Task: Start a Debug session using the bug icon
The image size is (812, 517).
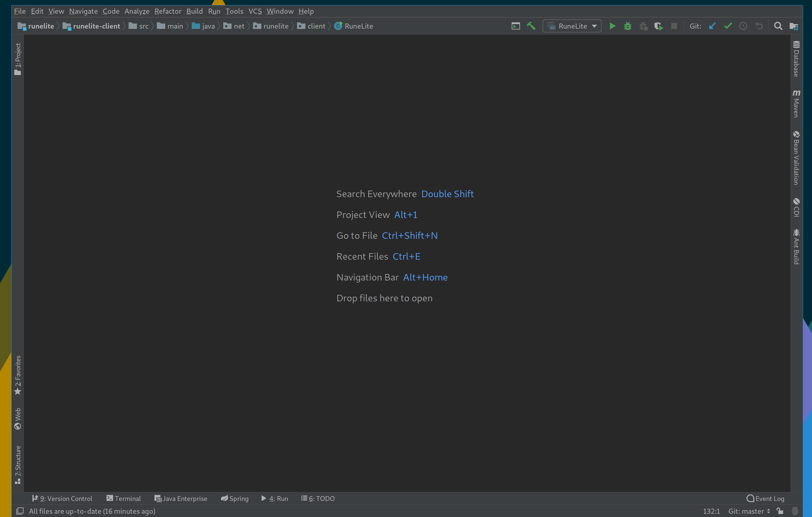Action: click(627, 26)
